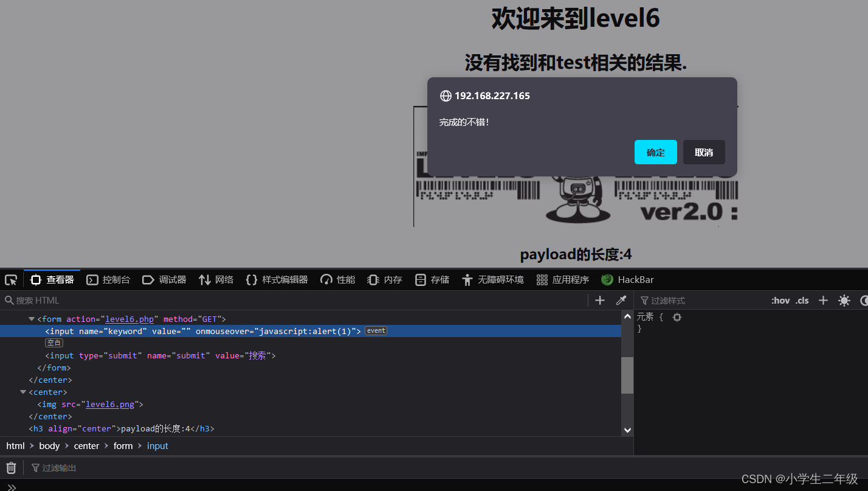
Task: Click the element picker icon in devtools
Action: (11, 280)
